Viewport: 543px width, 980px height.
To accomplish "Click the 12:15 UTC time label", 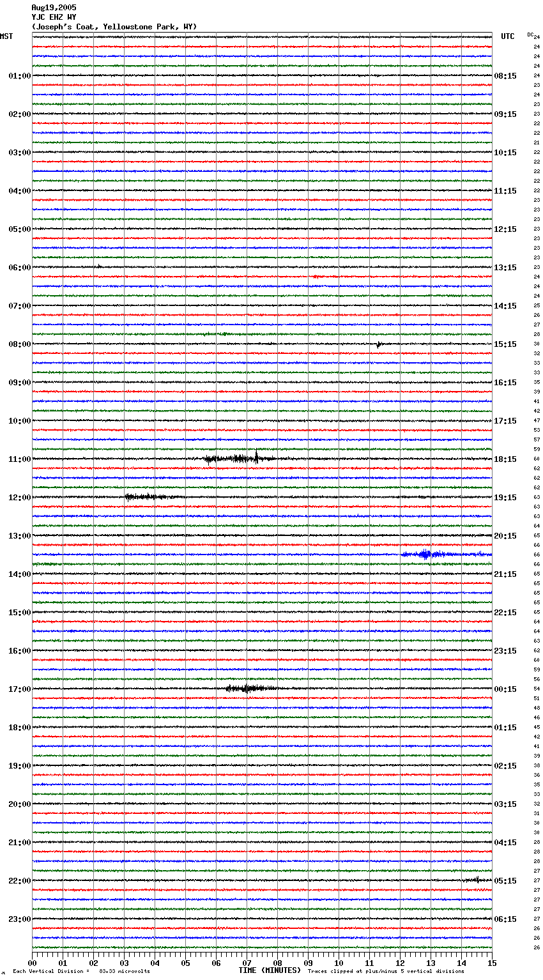I will click(x=505, y=229).
